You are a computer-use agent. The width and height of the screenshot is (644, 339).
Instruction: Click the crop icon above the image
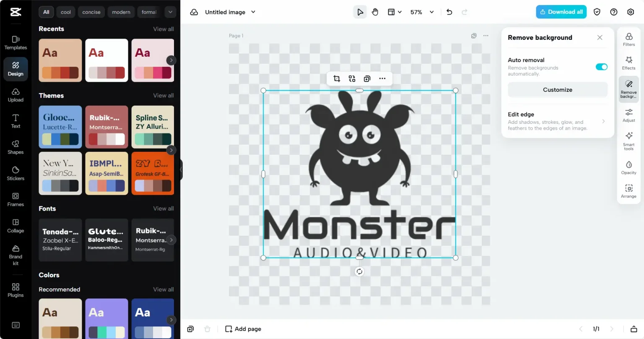click(336, 78)
